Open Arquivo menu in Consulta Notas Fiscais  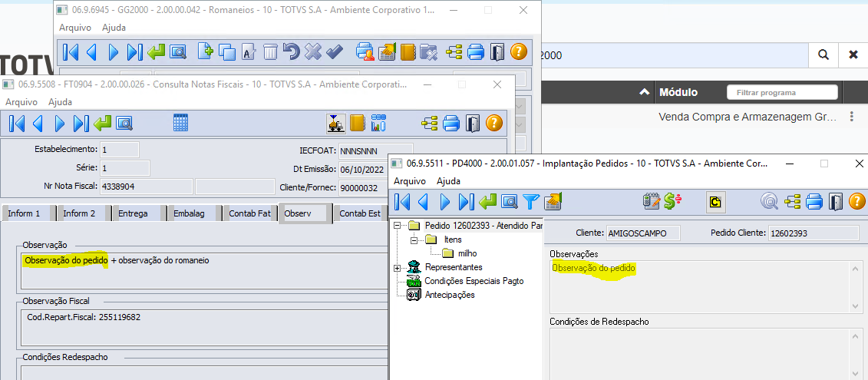[21, 102]
